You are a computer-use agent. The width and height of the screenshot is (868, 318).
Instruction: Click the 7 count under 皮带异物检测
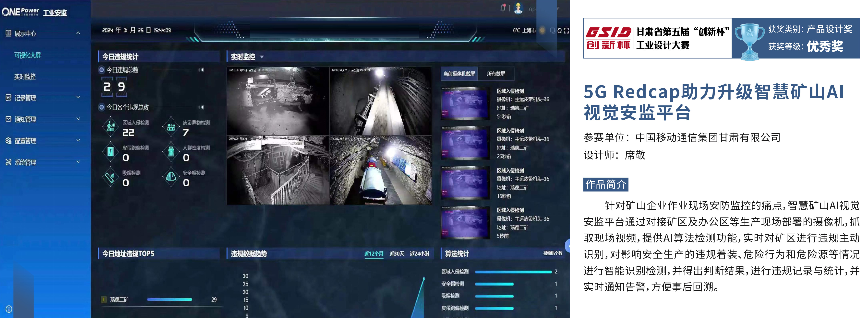186,133
